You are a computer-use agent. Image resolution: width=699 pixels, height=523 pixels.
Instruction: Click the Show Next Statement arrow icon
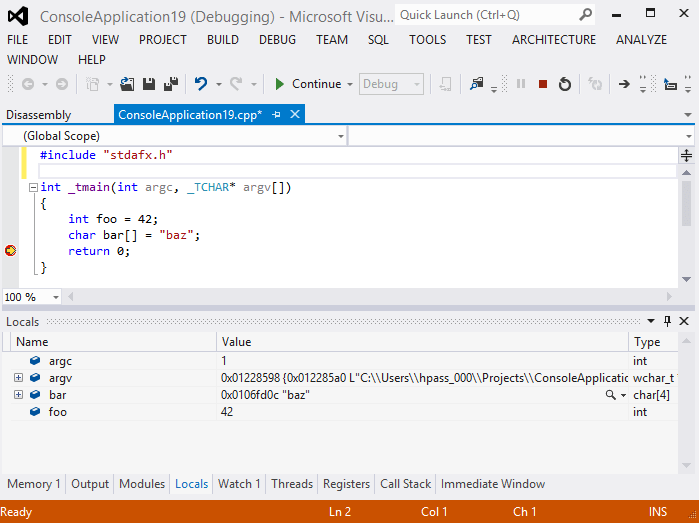click(x=624, y=84)
